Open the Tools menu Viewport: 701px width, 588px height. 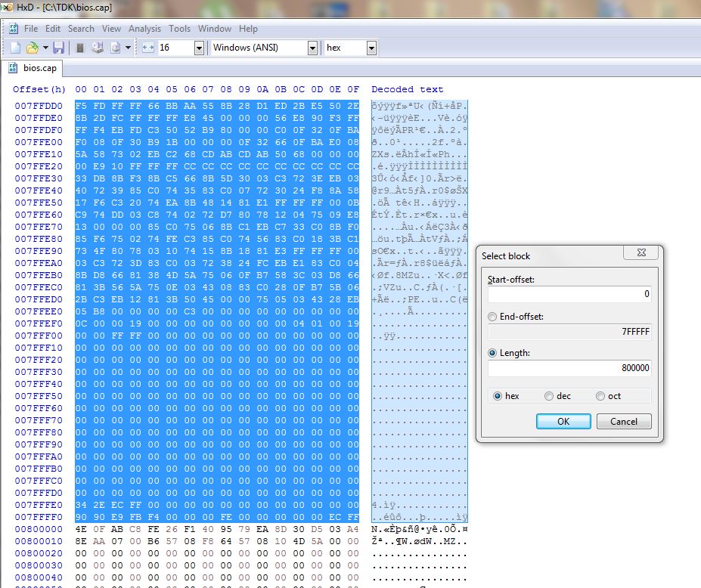coord(179,29)
